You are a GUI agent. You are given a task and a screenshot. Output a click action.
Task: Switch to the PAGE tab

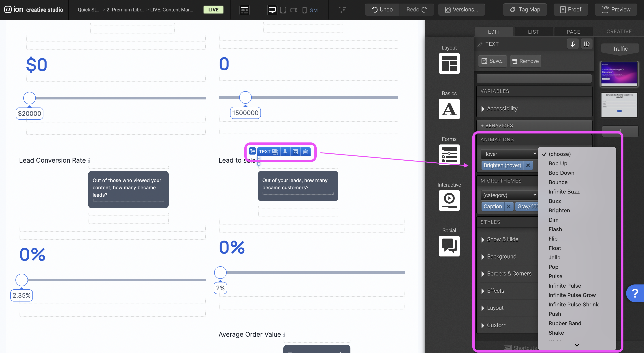click(x=573, y=32)
